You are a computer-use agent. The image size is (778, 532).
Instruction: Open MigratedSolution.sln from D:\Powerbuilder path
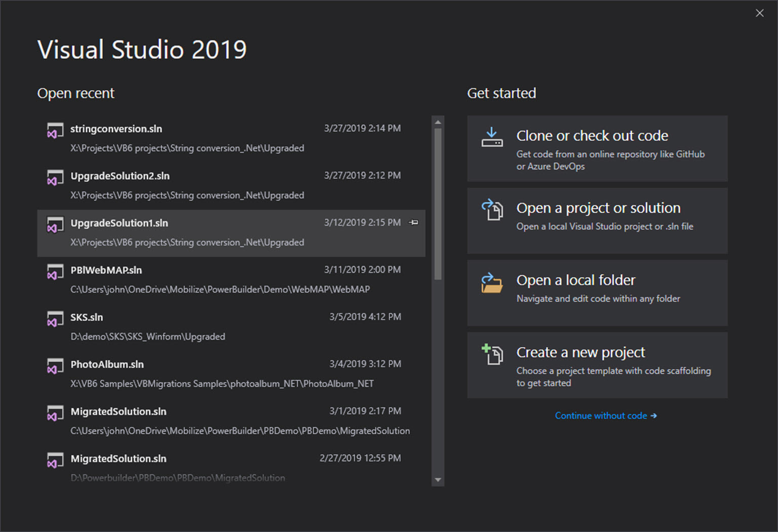tap(231, 466)
